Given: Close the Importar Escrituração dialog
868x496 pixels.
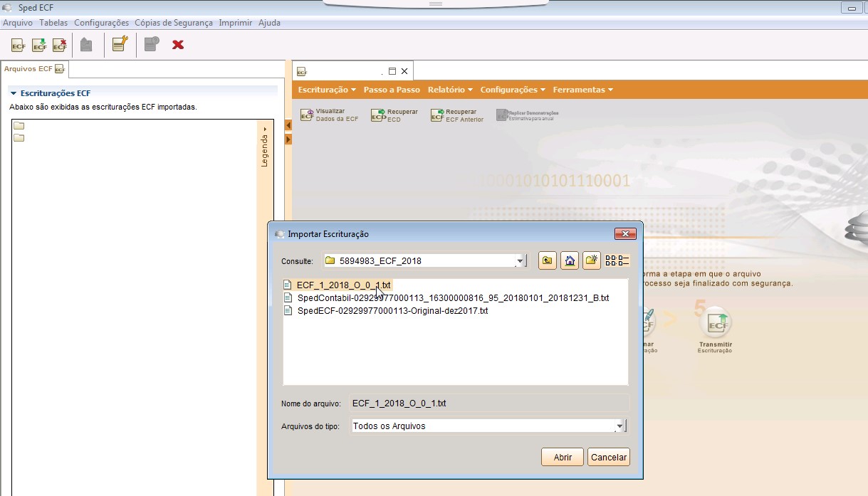Looking at the screenshot, I should (x=624, y=233).
